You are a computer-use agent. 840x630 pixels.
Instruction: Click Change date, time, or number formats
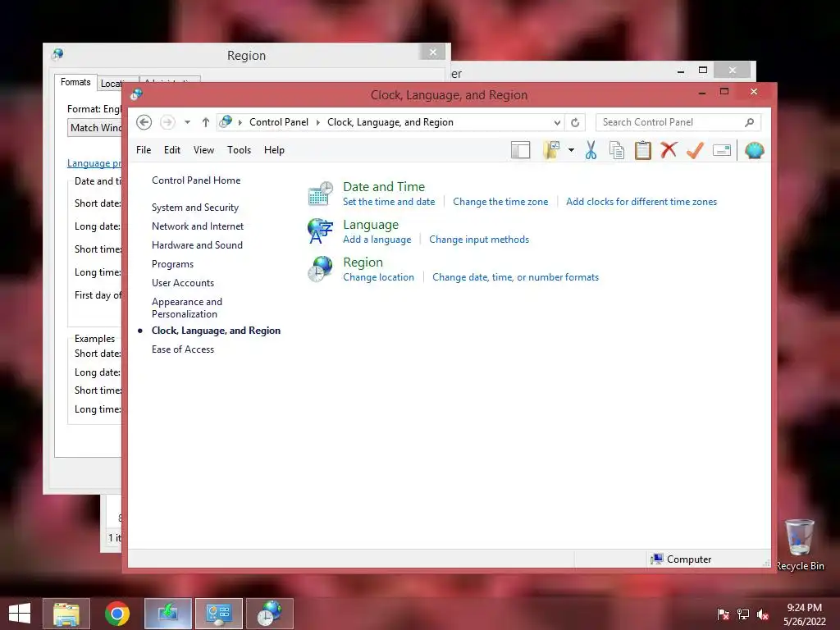(x=515, y=277)
